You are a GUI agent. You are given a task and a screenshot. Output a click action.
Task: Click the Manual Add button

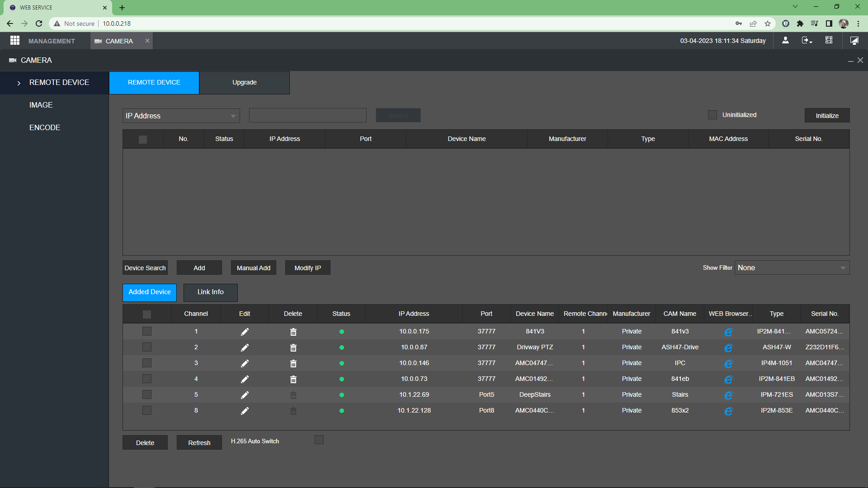coord(254,267)
